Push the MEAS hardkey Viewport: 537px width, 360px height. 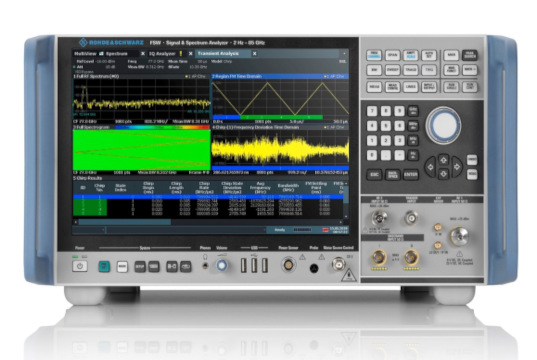click(374, 87)
